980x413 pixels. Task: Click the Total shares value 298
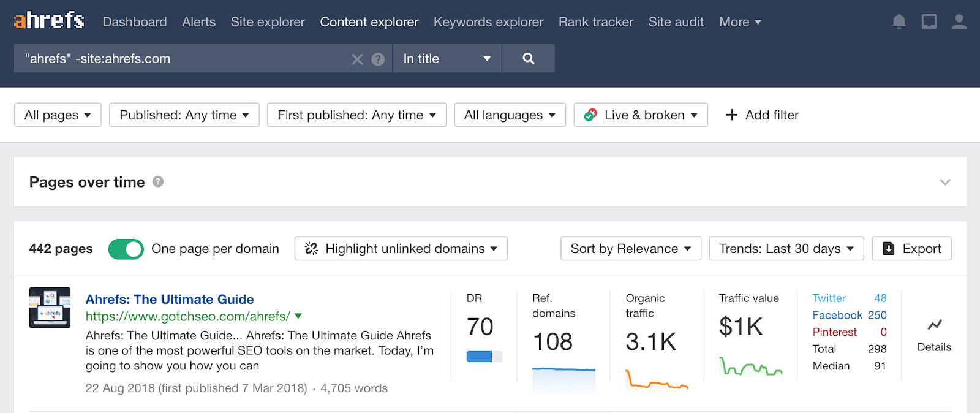coord(877,349)
